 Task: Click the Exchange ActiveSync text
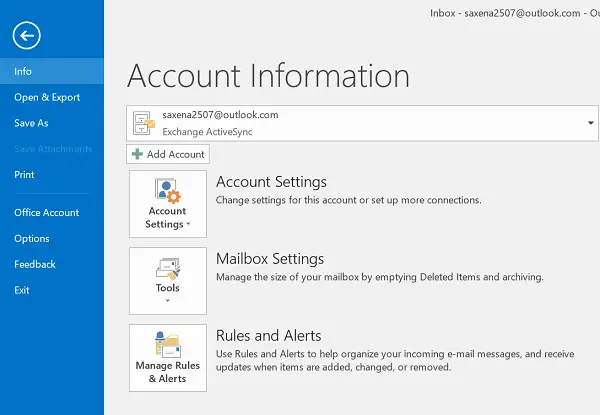(207, 132)
